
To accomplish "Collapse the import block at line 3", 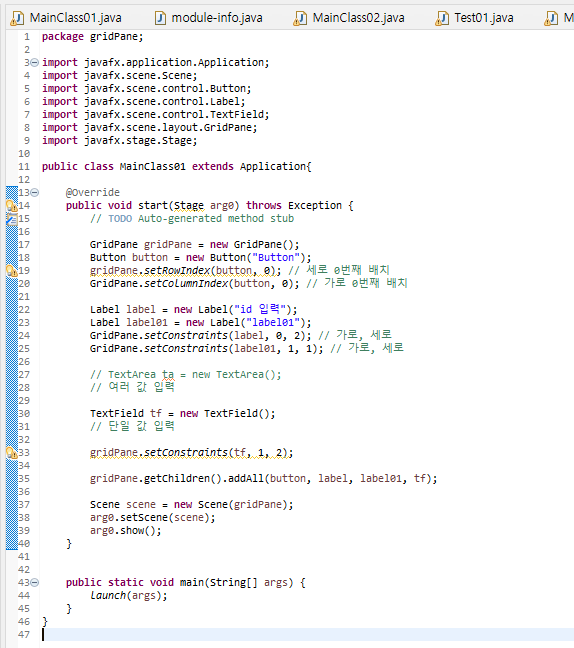I will tap(35, 62).
